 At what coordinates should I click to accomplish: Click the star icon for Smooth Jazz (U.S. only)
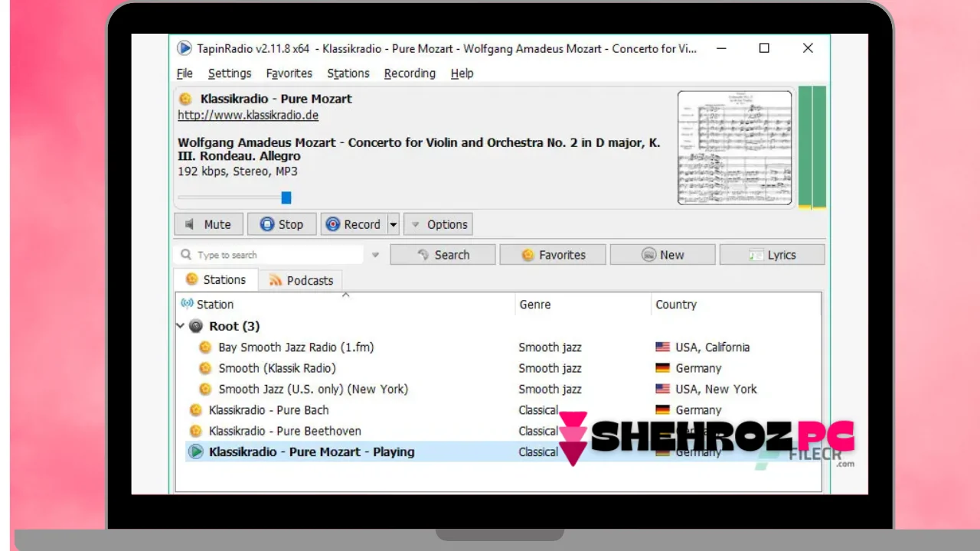point(205,389)
